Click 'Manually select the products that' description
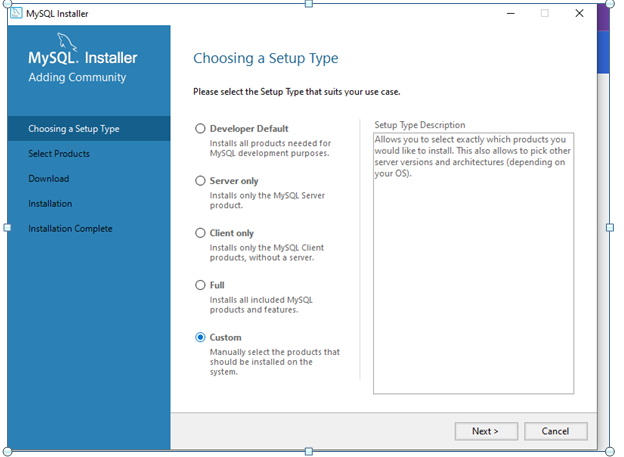624x457 pixels. coord(275,362)
